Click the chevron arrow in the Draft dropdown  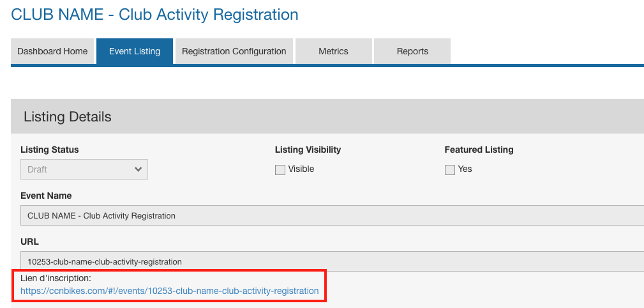coord(138,169)
